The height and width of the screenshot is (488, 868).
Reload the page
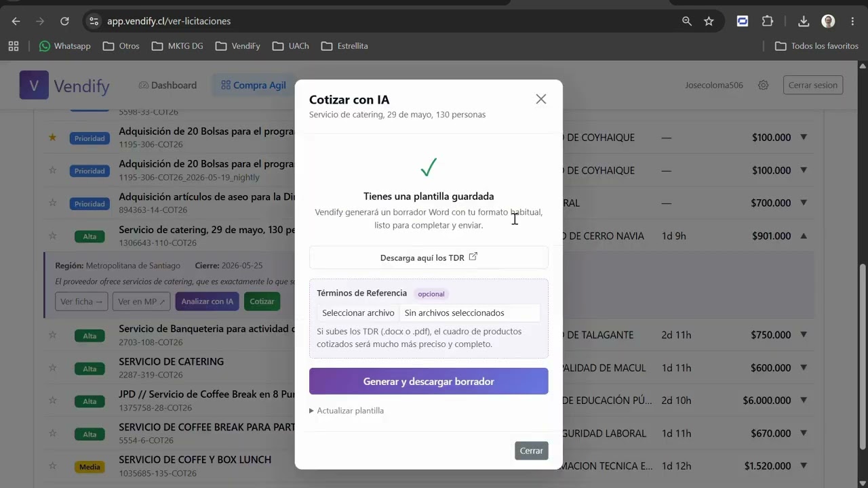click(64, 21)
